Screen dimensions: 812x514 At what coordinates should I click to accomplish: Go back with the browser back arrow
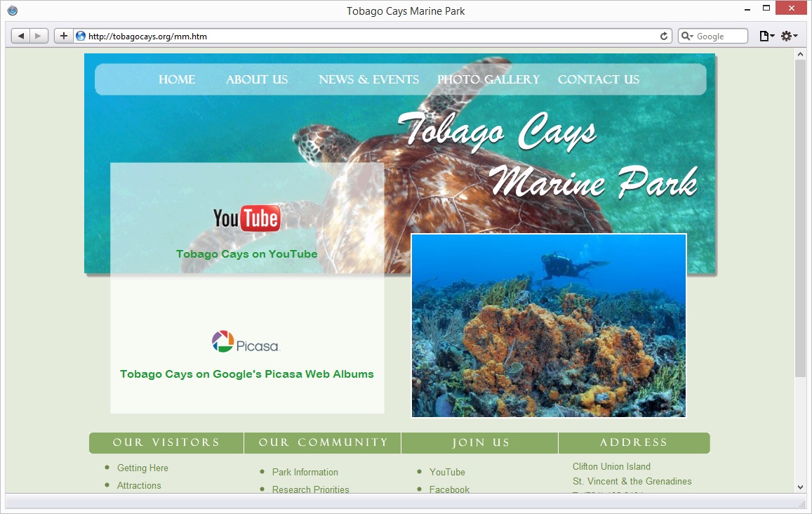click(x=21, y=36)
